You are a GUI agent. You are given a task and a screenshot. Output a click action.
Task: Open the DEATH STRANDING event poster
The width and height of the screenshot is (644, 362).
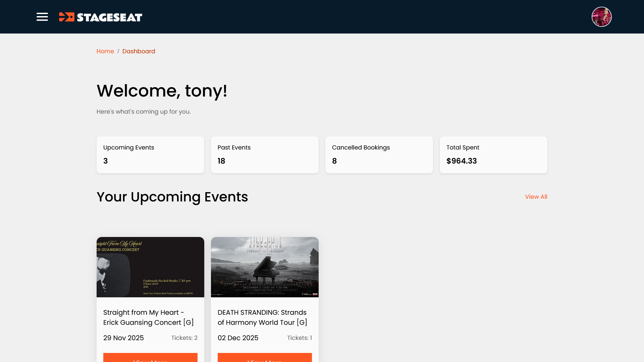265,267
